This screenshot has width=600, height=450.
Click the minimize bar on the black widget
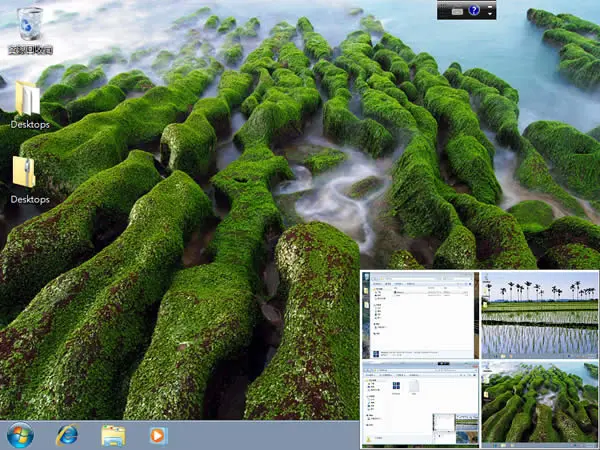(490, 7)
